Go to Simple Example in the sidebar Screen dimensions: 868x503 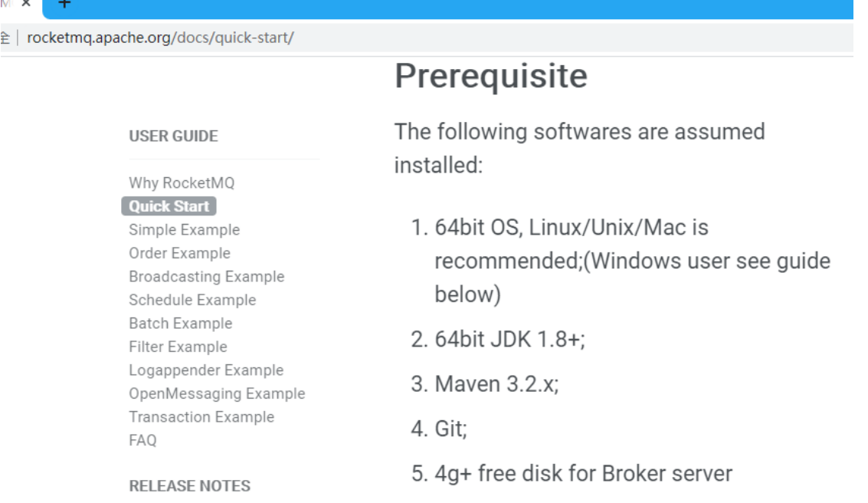pos(184,230)
